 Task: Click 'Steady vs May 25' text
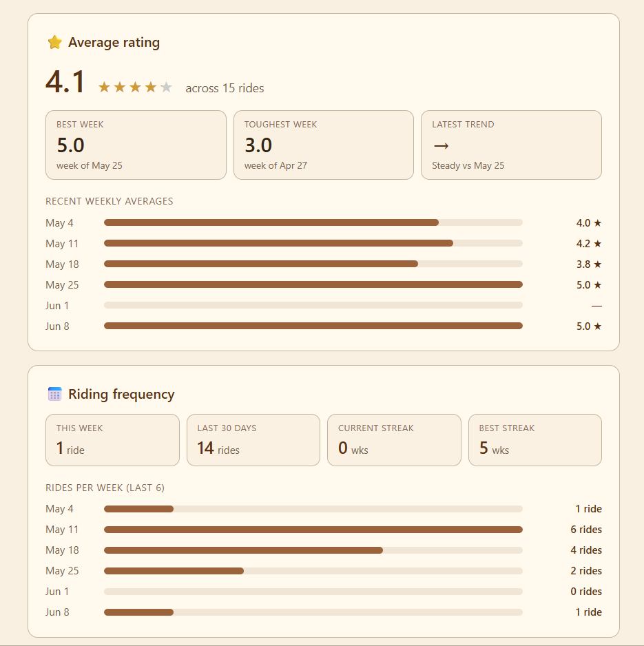tap(468, 165)
